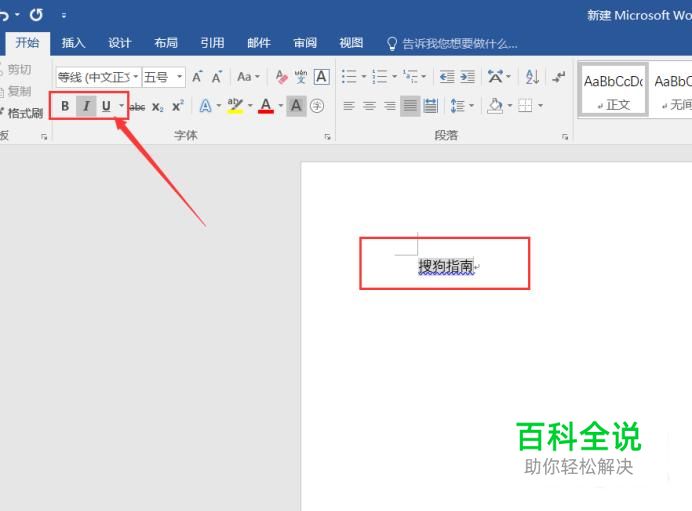The width and height of the screenshot is (692, 511).
Task: Click Decrease Font Size icon
Action: coord(216,77)
